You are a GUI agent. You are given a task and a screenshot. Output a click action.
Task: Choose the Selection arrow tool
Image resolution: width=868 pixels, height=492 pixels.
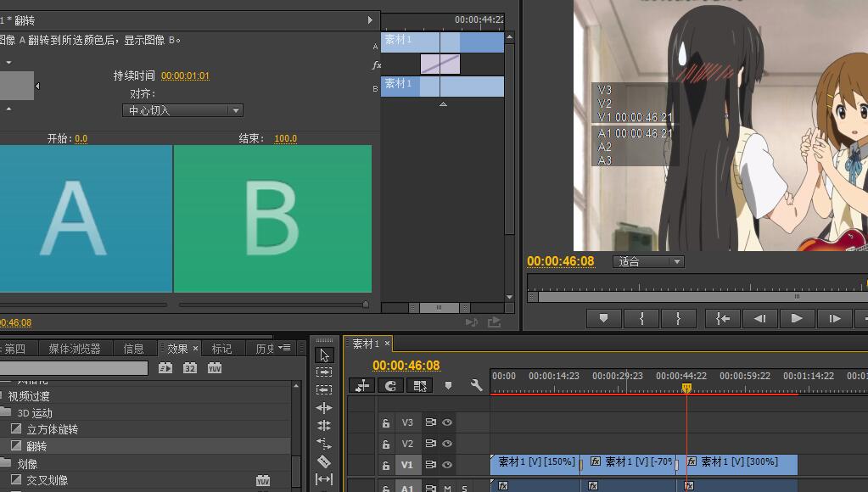pos(323,355)
